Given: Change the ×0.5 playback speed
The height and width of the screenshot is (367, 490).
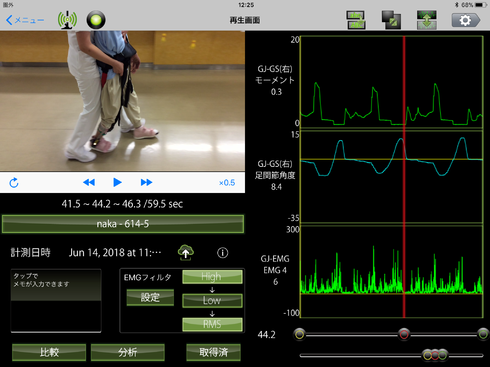Looking at the screenshot, I should (227, 183).
